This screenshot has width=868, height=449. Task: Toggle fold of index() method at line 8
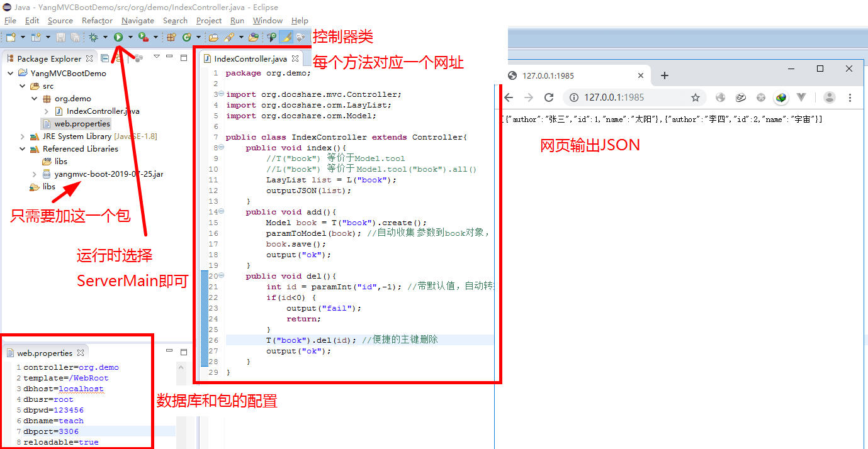coord(220,148)
